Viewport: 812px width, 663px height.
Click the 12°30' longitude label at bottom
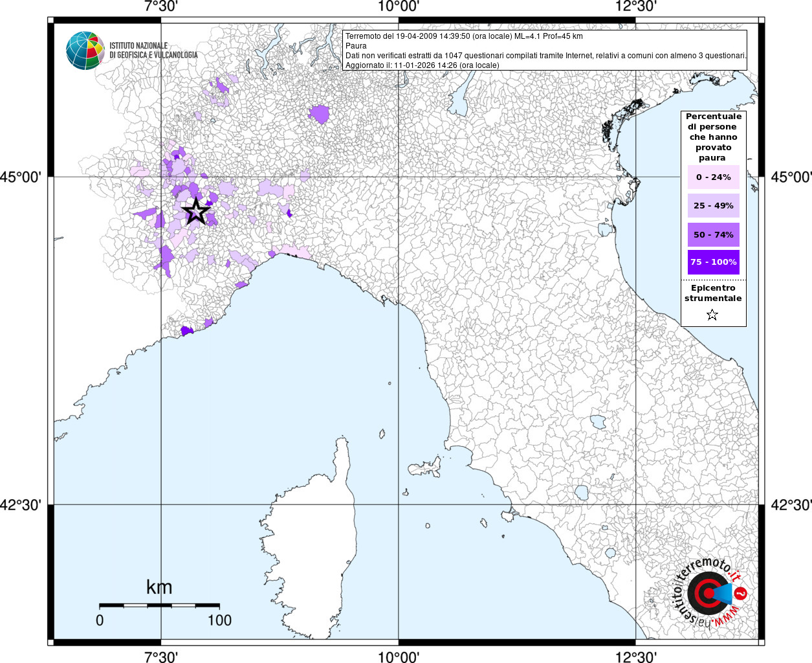point(635,657)
